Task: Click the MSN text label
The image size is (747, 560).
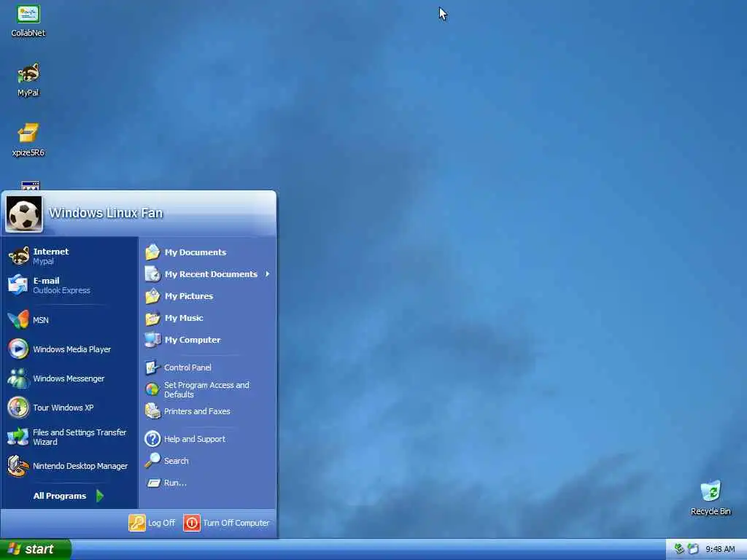Action: tap(41, 320)
